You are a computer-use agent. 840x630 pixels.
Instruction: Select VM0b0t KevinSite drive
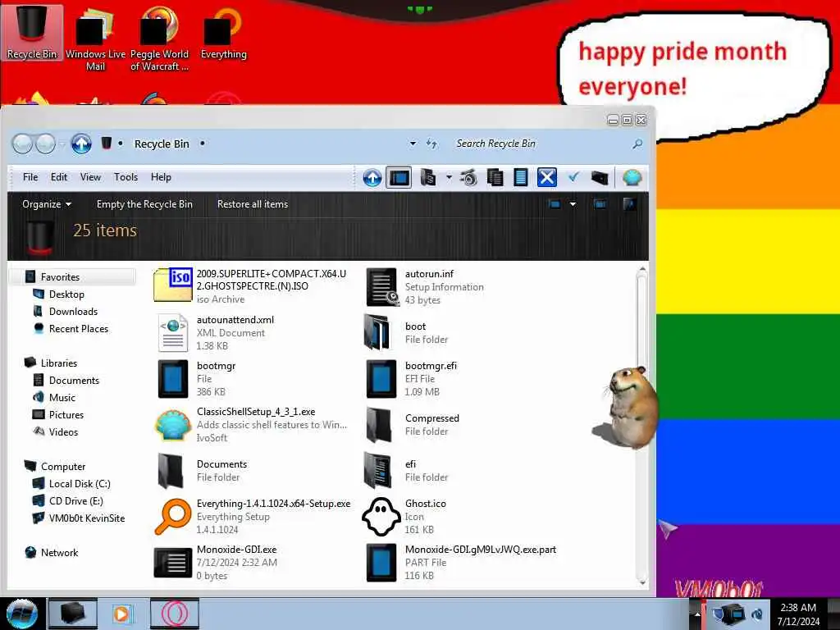point(86,518)
